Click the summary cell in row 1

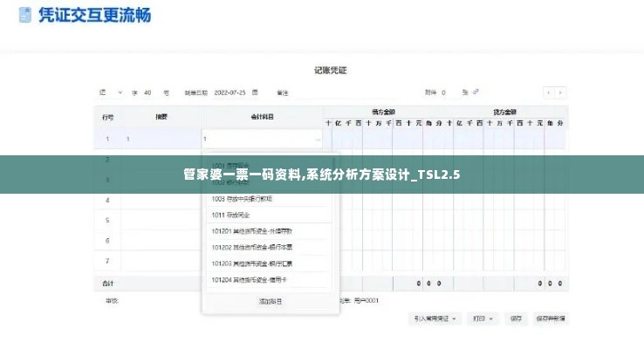(x=161, y=139)
